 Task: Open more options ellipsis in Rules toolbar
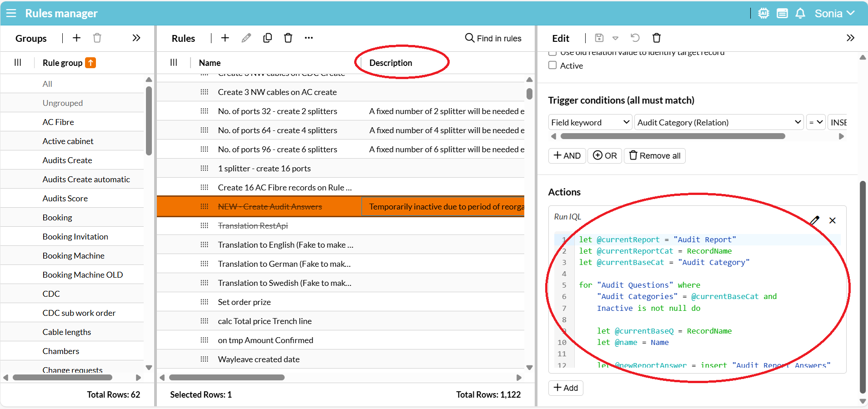(x=309, y=38)
